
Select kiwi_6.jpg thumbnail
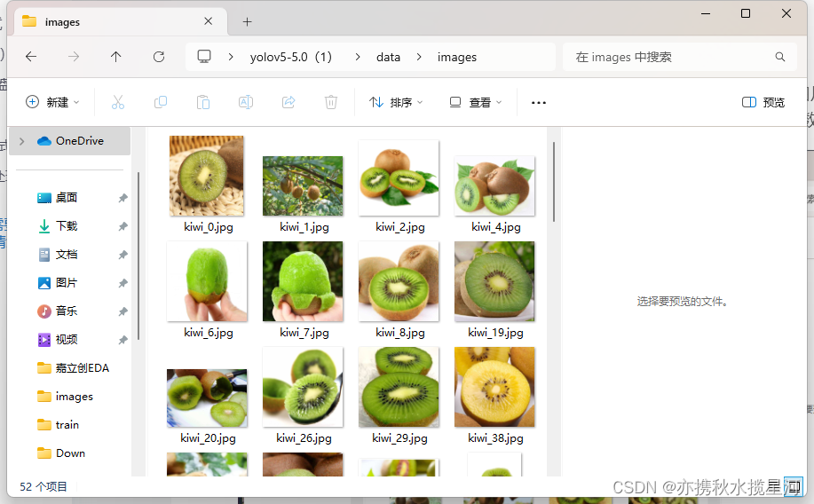click(x=207, y=280)
